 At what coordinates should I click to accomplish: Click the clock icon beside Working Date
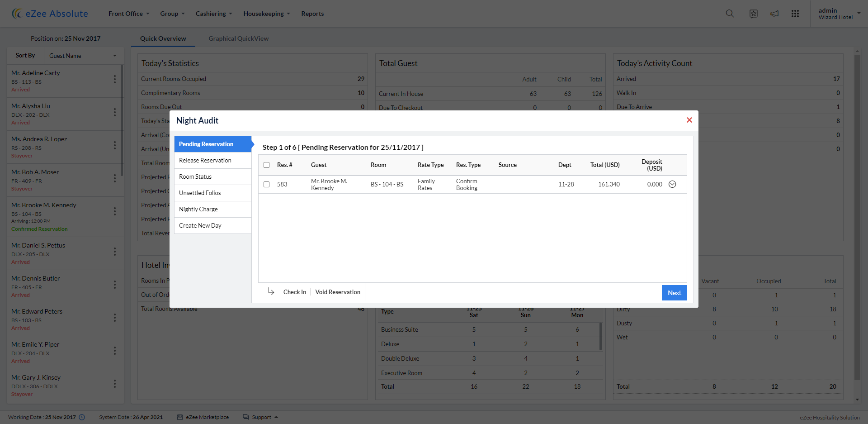(82, 417)
